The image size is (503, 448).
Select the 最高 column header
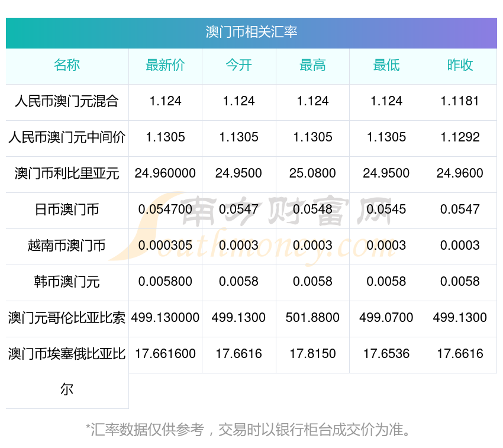pos(313,65)
